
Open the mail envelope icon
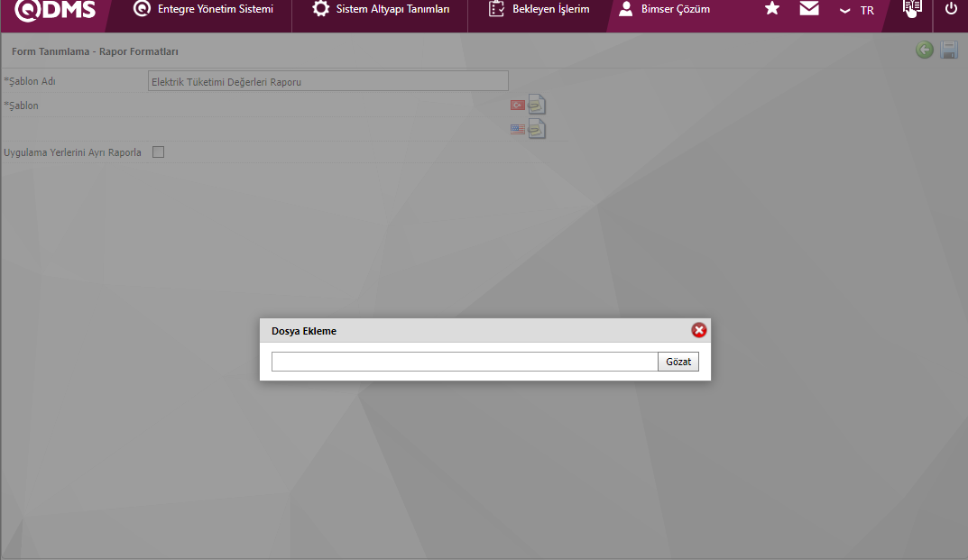[x=808, y=9]
